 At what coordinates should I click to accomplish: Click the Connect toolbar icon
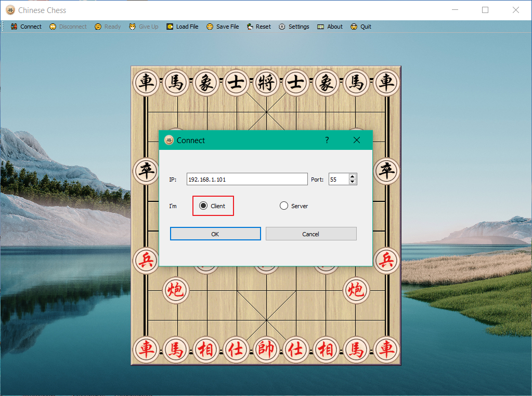[x=15, y=27]
